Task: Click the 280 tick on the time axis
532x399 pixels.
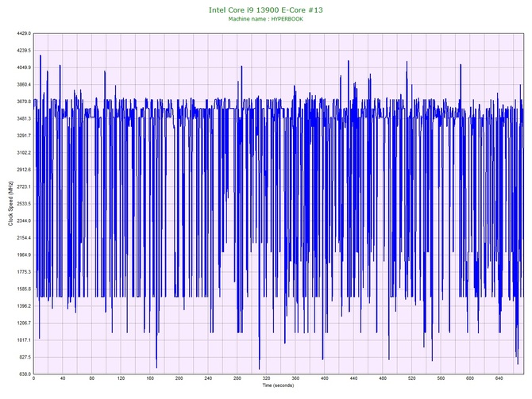Action: 237,378
